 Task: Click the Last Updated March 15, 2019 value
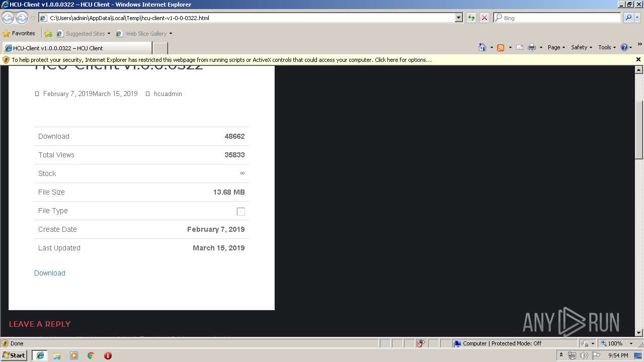[x=219, y=248]
